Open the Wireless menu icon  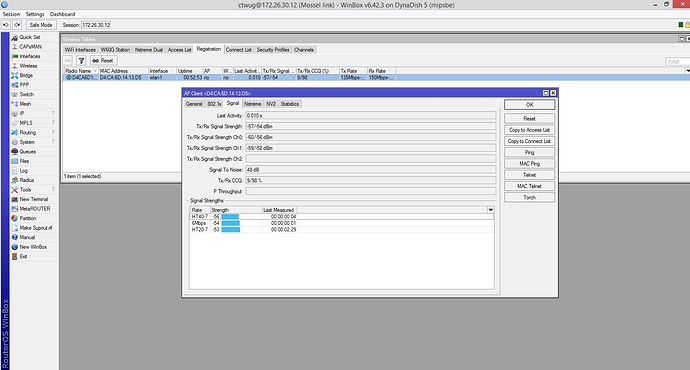[x=15, y=66]
